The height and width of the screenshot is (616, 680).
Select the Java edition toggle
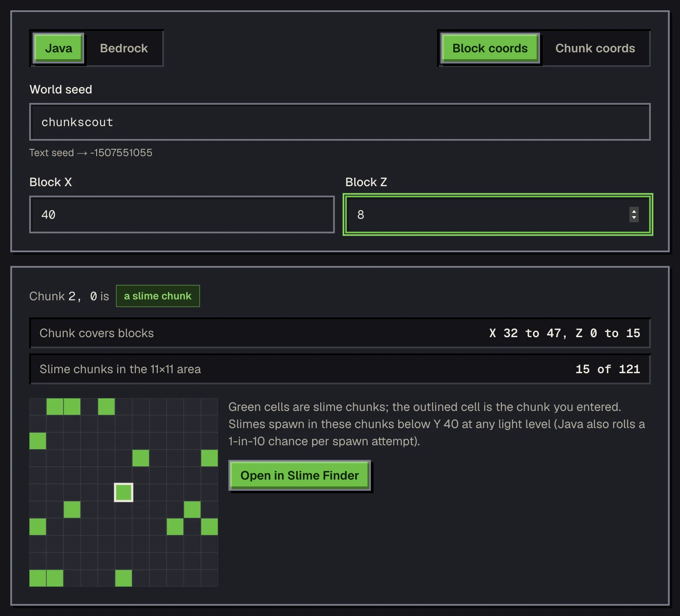[58, 48]
